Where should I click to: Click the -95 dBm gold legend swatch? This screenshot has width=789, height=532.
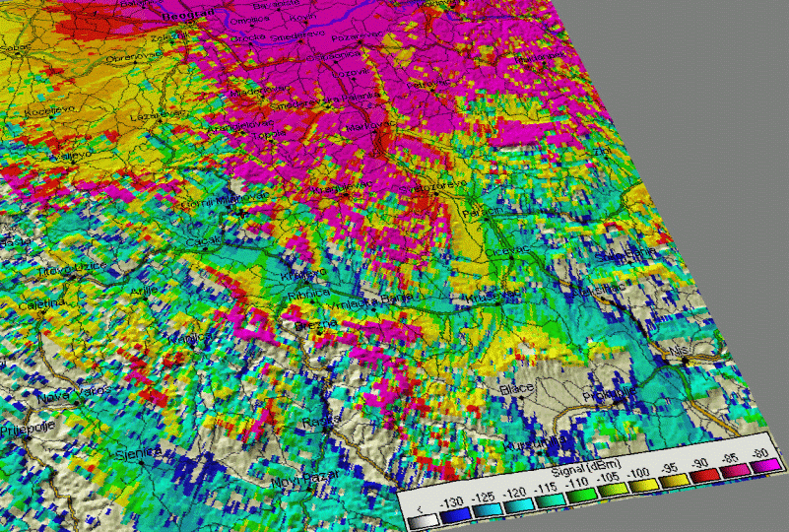(675, 480)
